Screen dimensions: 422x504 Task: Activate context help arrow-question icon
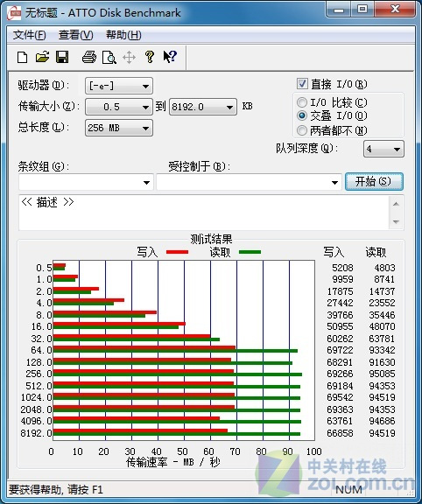pyautogui.click(x=170, y=57)
